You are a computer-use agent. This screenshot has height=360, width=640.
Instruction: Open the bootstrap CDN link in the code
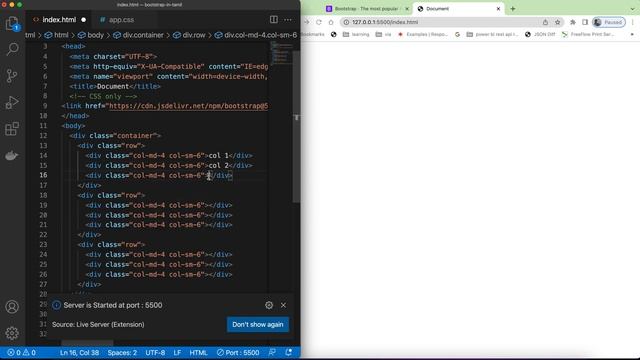click(188, 106)
